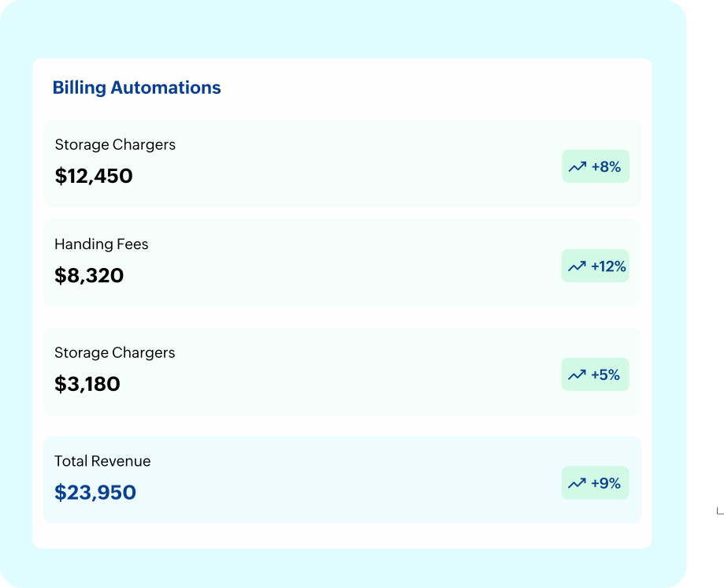The width and height of the screenshot is (724, 588).
Task: Click the $12,450 amount
Action: (94, 176)
